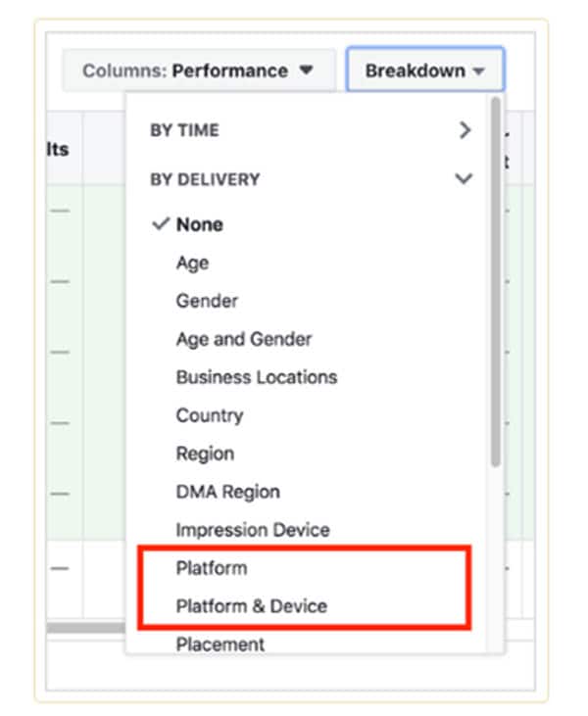Click the dropdown menu vertical scrollbar
This screenshot has width=588, height=716.
496,284
